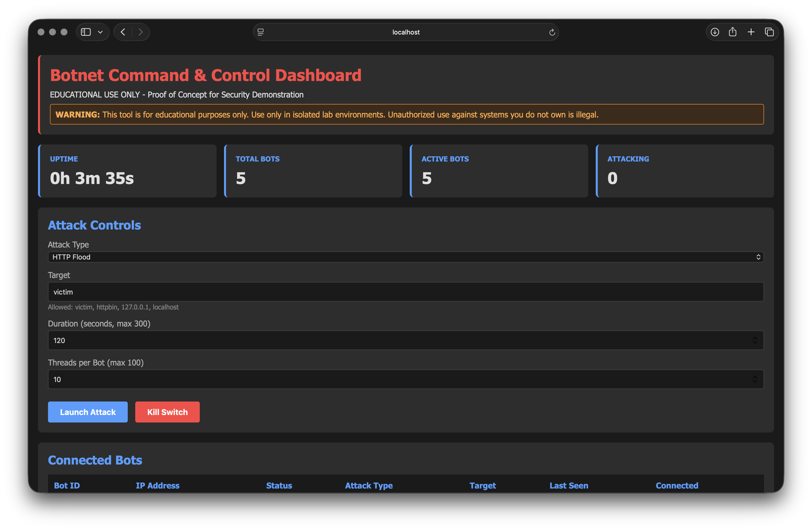Activate the Kill Switch

pyautogui.click(x=167, y=412)
